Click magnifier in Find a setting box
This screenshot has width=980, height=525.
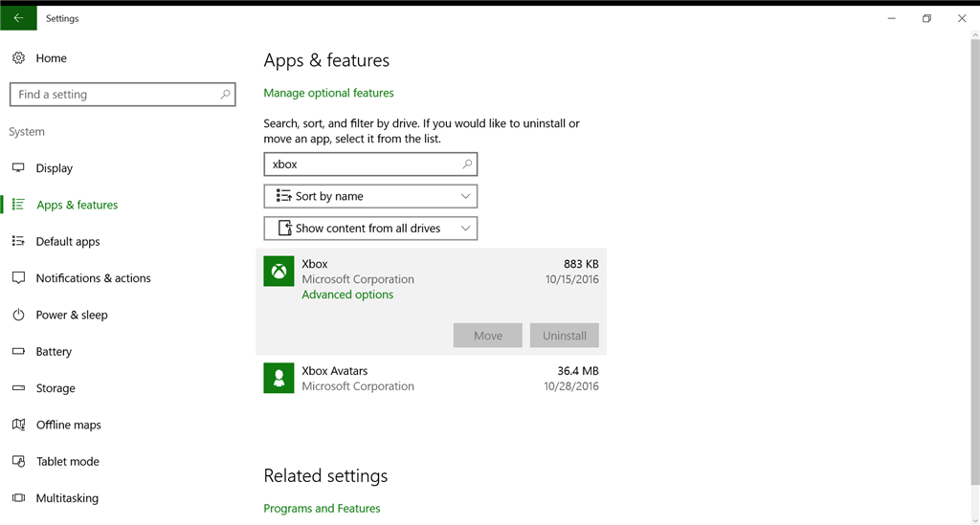click(x=225, y=95)
